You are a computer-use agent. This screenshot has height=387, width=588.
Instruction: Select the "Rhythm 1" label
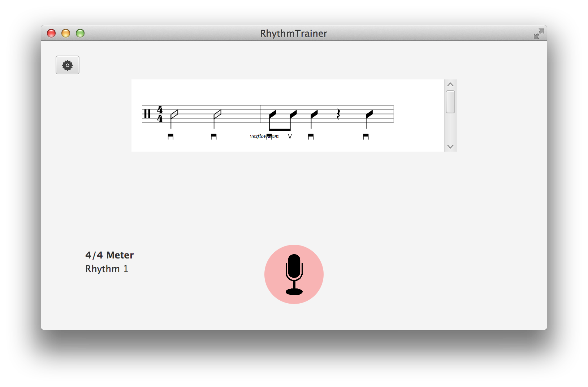[107, 269]
